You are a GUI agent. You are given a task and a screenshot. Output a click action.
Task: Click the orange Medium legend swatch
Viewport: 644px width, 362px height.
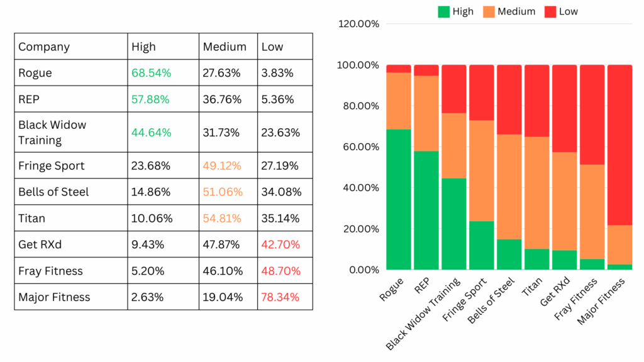pos(488,11)
